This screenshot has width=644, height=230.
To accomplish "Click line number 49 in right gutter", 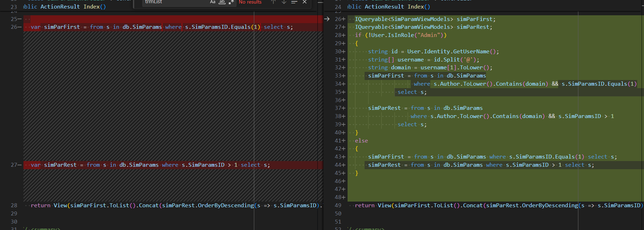I will 338,205.
